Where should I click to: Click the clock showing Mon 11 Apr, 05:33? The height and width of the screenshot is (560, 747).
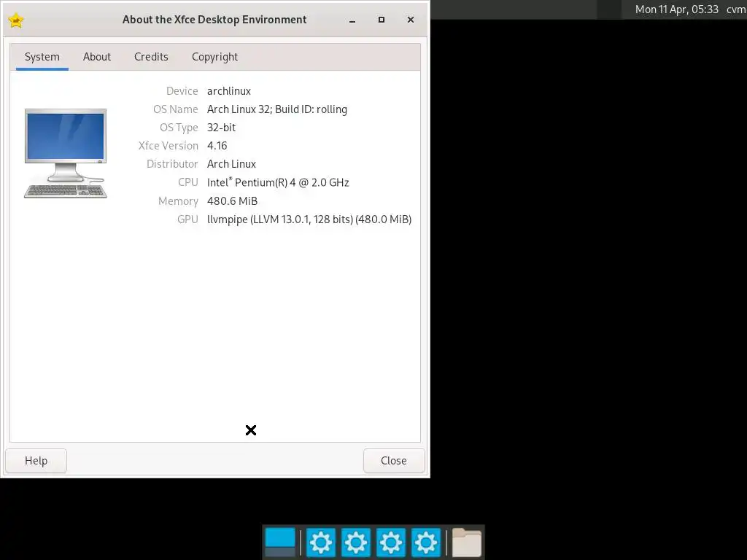click(x=676, y=9)
